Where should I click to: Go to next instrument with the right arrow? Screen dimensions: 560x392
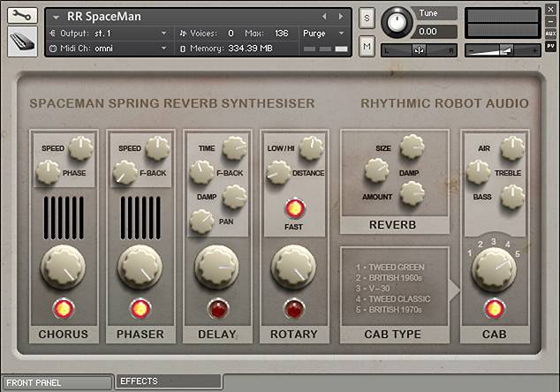[341, 17]
